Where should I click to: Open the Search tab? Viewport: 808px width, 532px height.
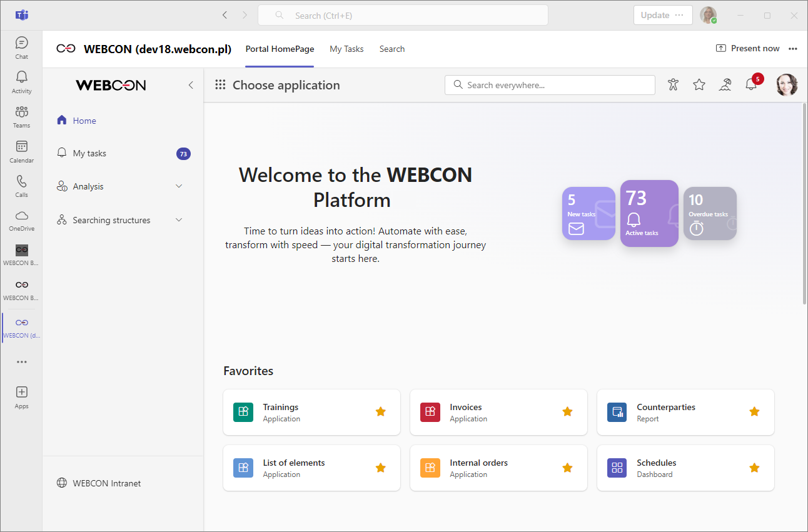click(392, 49)
